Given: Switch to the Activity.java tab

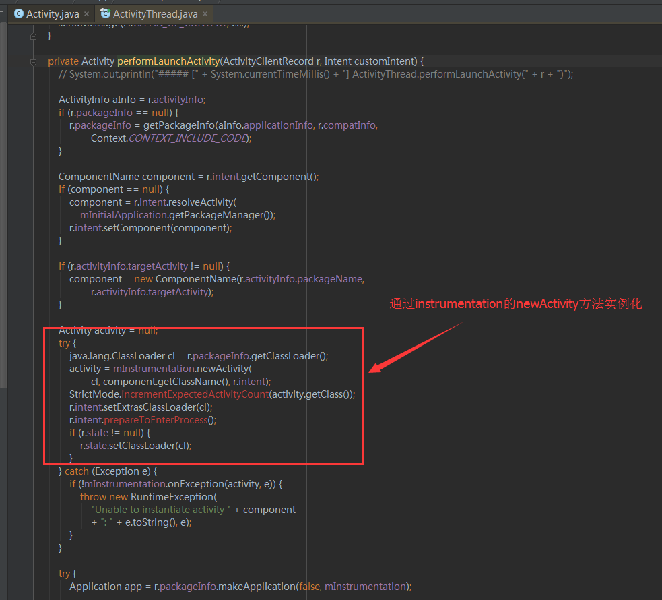Looking at the screenshot, I should click(x=55, y=13).
